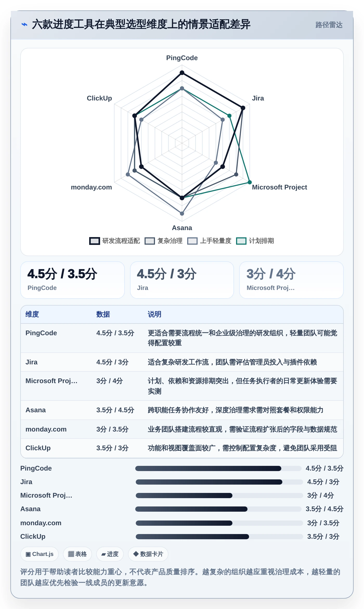
Task: Click the ClickUp progress bar
Action: coord(219,537)
